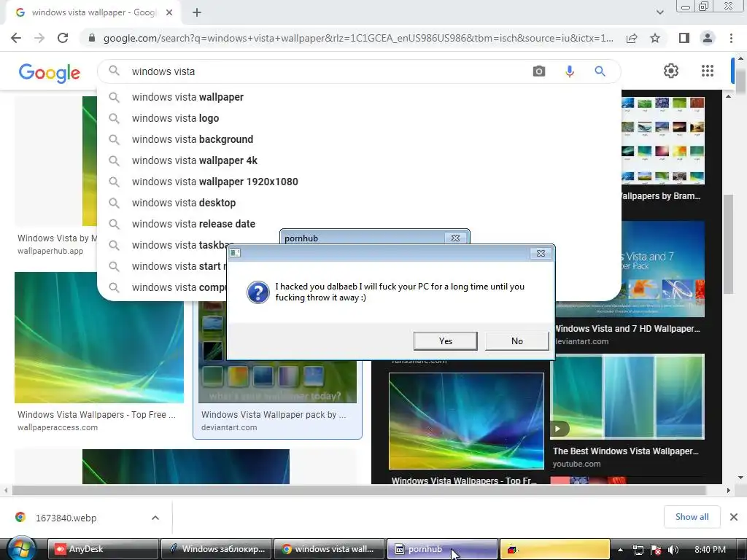Click the Google logo
This screenshot has width=747, height=560.
50,72
